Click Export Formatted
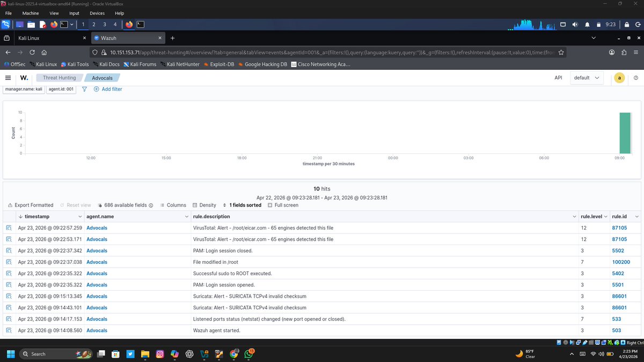644x362 pixels. pos(31,205)
